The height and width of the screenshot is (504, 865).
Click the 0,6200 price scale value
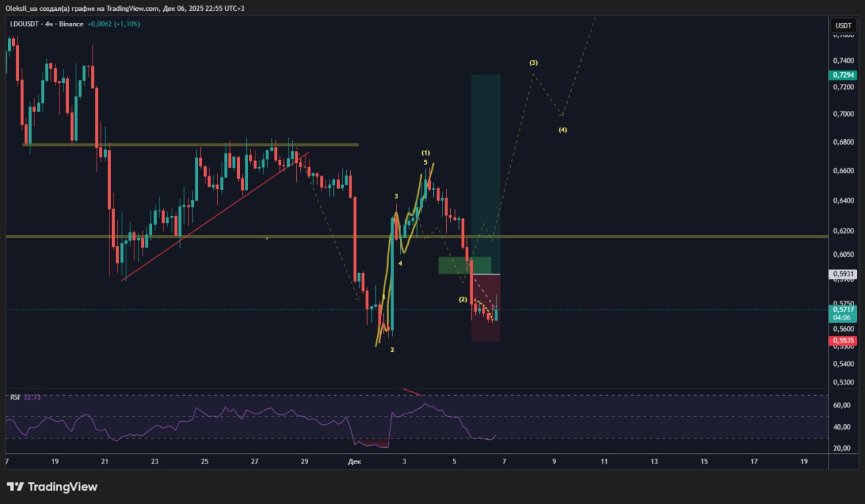tap(842, 231)
